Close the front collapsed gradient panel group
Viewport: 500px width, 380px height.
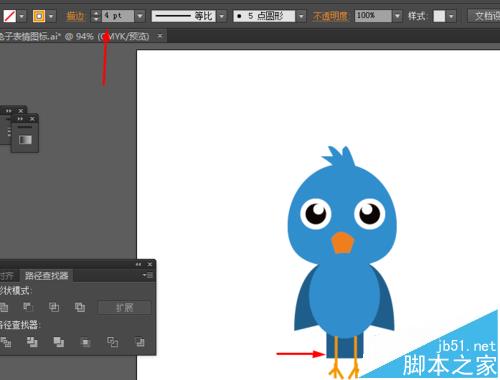[32, 119]
